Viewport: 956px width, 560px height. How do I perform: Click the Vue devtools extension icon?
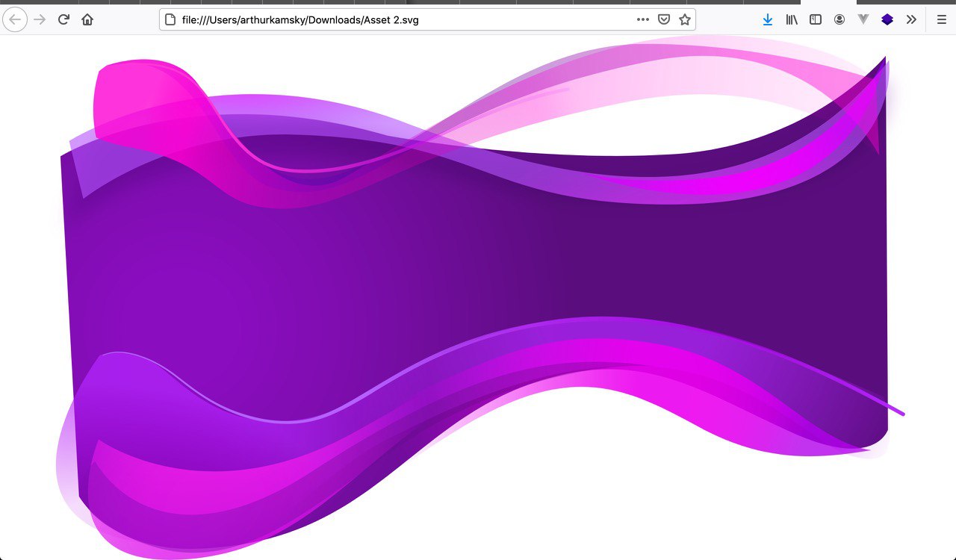(x=863, y=19)
